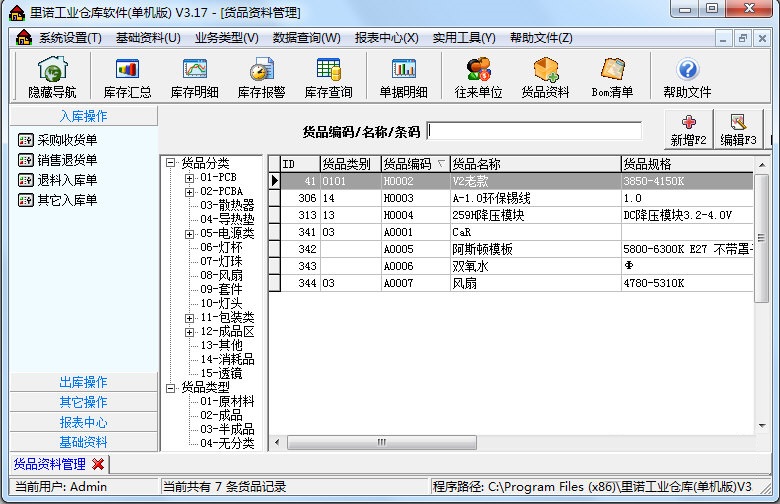Viewport: 780px width, 504px height.
Task: Close the 货品资料管理 tab with red X
Action: tap(98, 464)
